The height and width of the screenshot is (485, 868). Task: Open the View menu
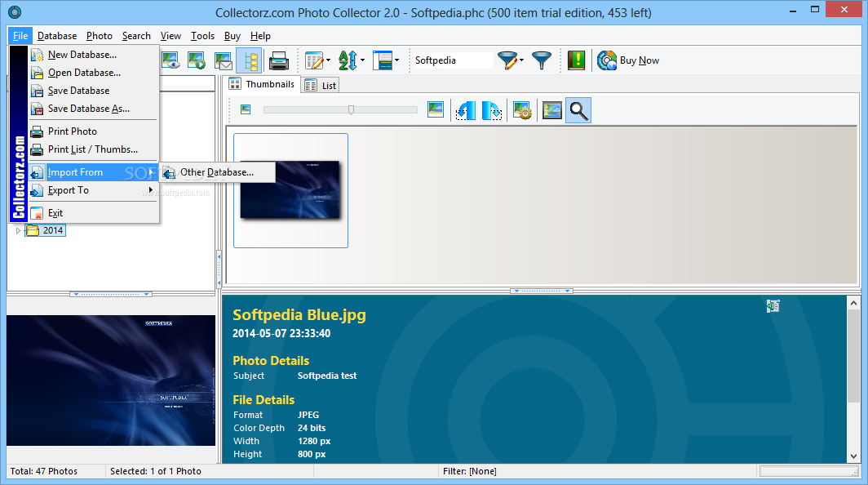tap(170, 36)
